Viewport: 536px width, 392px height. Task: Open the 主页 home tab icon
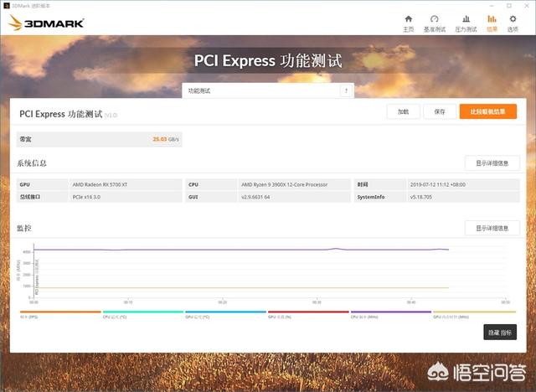click(408, 19)
